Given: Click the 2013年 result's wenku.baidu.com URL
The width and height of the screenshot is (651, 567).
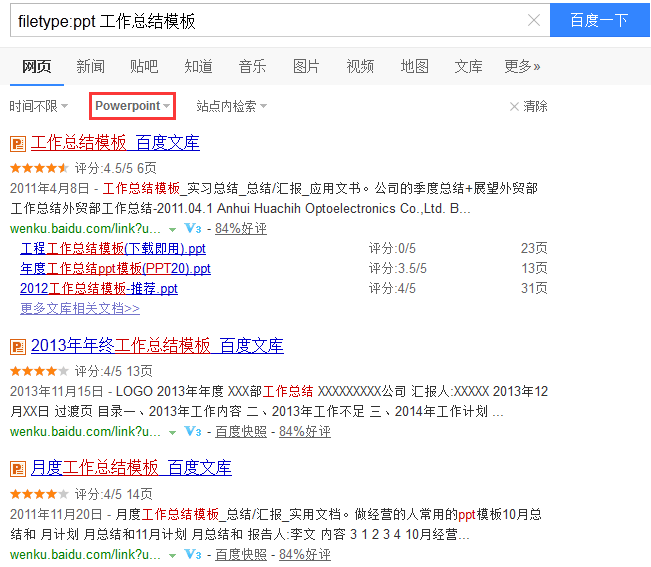Looking at the screenshot, I should point(85,432).
